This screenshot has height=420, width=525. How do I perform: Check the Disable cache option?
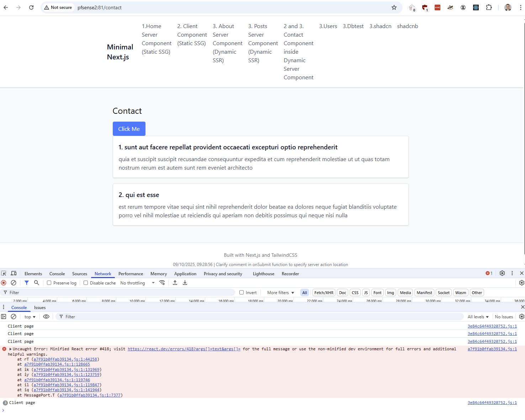click(86, 283)
